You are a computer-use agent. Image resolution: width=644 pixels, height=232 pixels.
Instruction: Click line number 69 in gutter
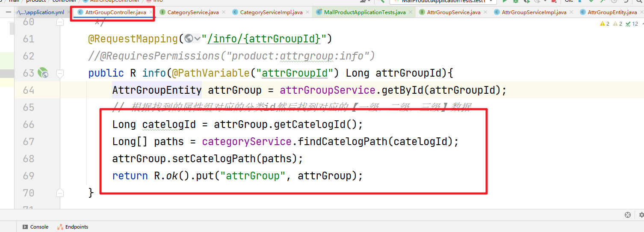[x=28, y=176]
